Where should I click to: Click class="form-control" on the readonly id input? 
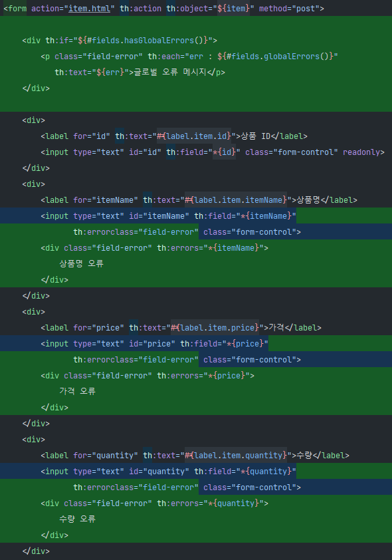(292, 152)
